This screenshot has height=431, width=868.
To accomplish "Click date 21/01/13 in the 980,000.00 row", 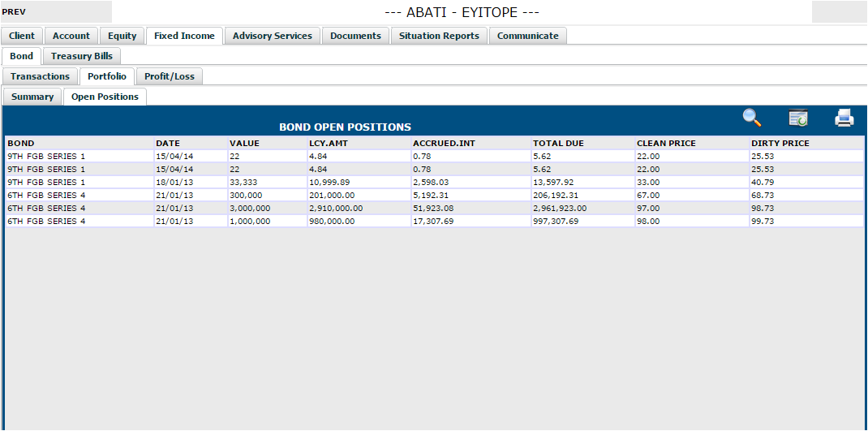I will pos(191,221).
